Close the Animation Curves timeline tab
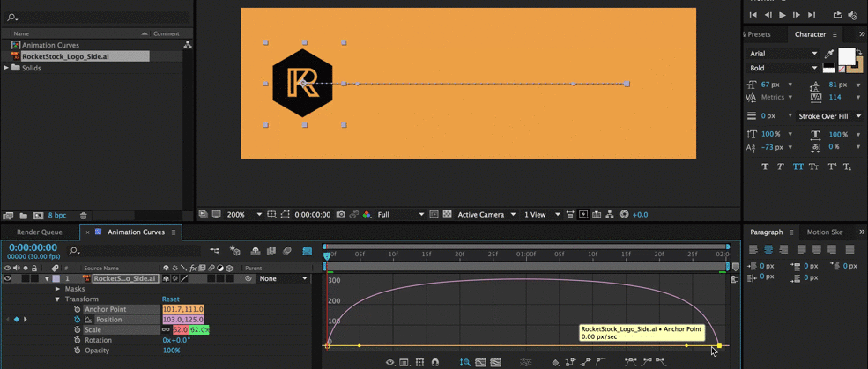Image resolution: width=868 pixels, height=369 pixels. coord(87,232)
